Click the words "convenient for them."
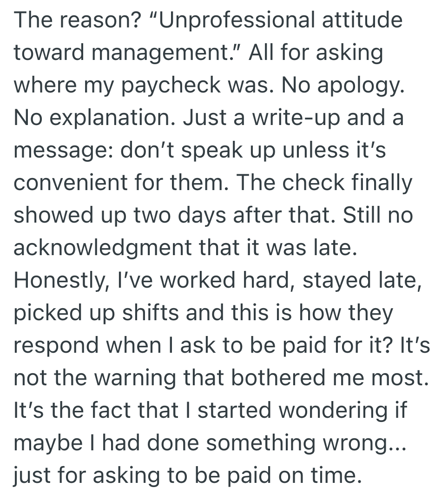Viewport: 448px width, 501px height. pos(121,183)
